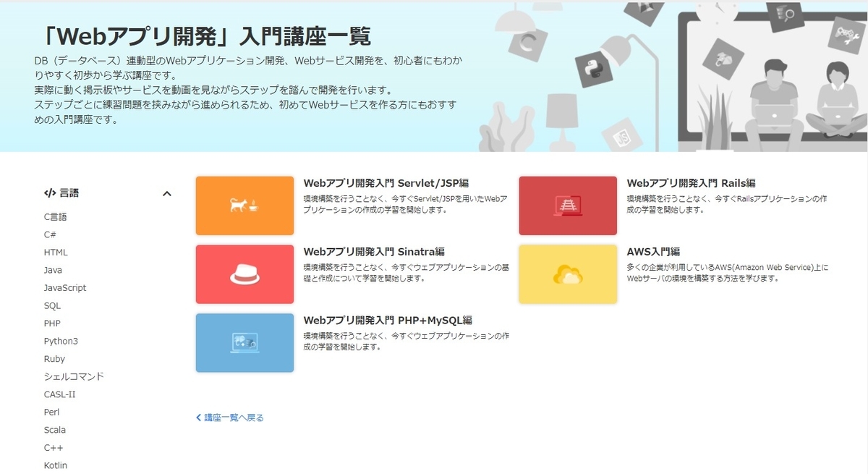Select Python3 in the sidebar
Viewport: 868px width, 474px height.
pos(61,341)
